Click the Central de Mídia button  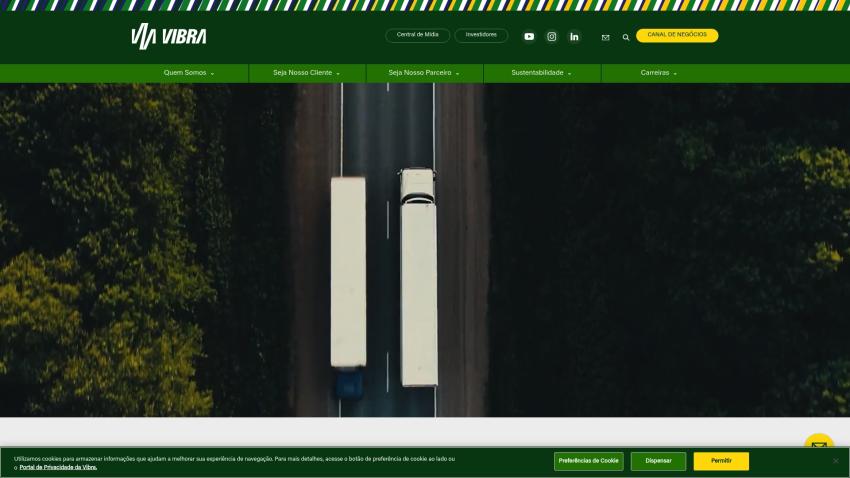coord(417,35)
